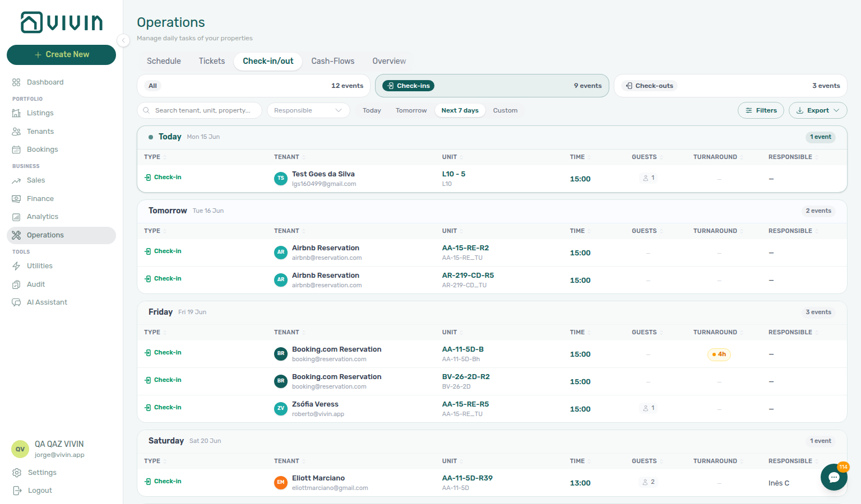Filter by Check-ins only
Viewport: 861px width, 504px height.
(492, 86)
